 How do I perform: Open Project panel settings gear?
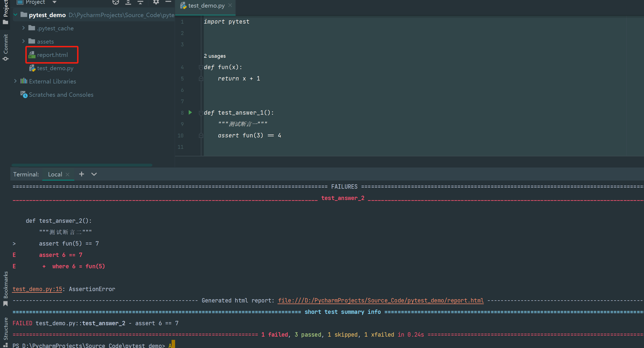click(x=156, y=2)
